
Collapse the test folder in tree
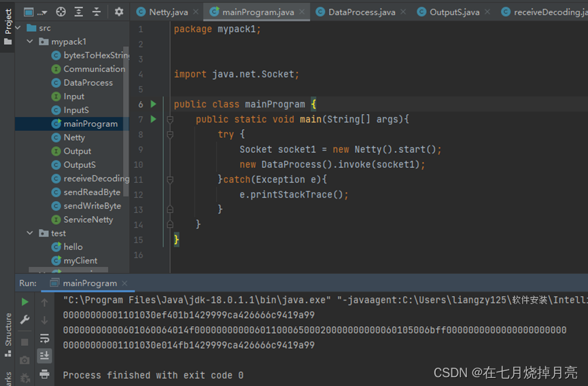point(31,233)
